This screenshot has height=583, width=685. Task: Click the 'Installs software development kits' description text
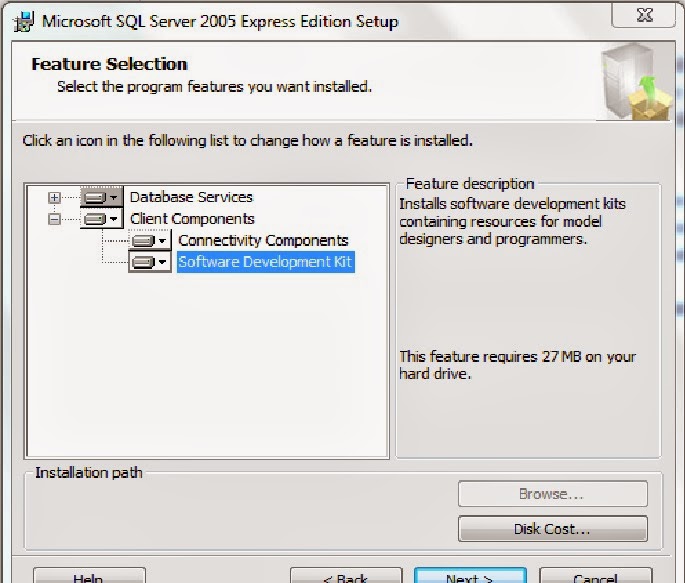point(512,221)
